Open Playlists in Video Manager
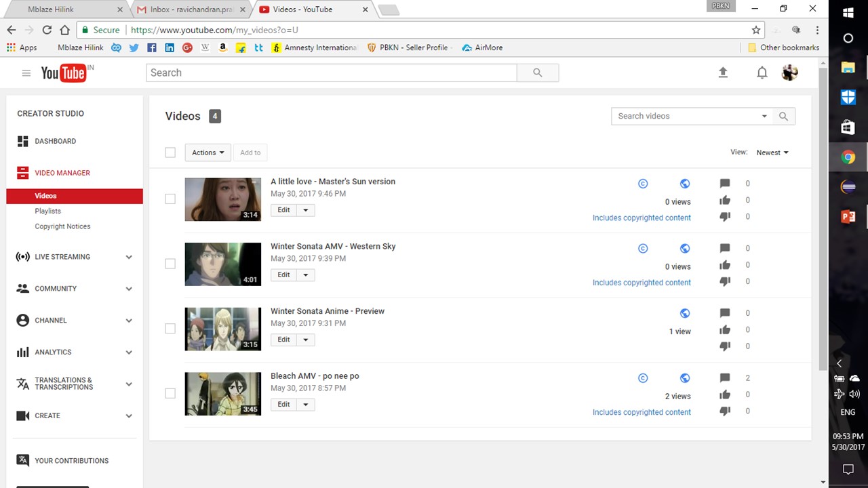This screenshot has width=868, height=488. tap(48, 211)
